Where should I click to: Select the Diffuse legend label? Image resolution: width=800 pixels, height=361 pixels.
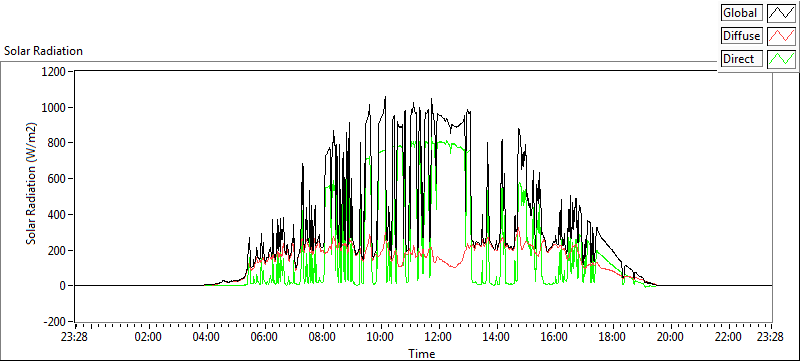pos(742,36)
